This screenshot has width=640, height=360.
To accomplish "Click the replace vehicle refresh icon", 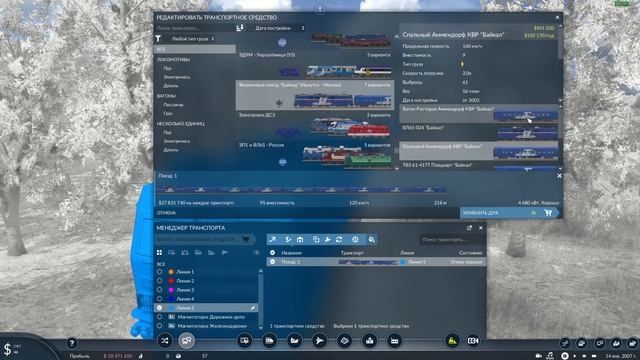I will click(339, 240).
